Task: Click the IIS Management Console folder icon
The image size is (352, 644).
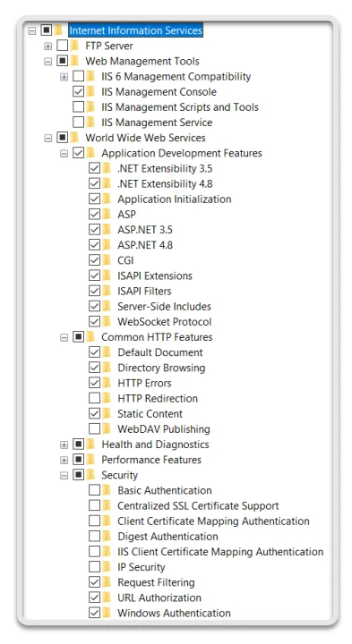Action: [90, 91]
